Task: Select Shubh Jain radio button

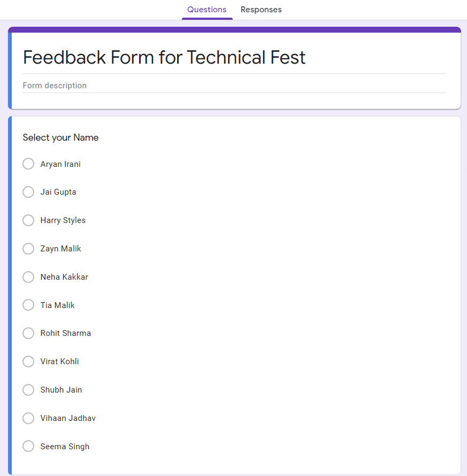Action: pyautogui.click(x=28, y=390)
